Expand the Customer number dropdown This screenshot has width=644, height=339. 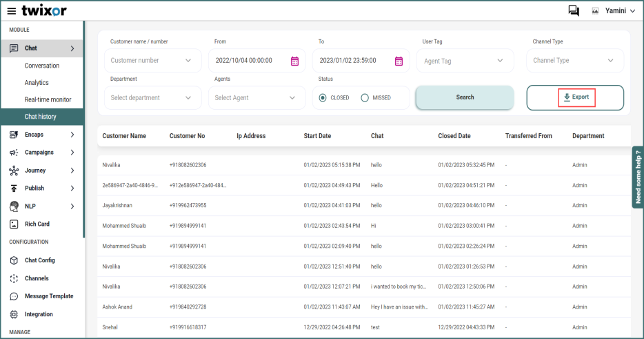pyautogui.click(x=188, y=61)
